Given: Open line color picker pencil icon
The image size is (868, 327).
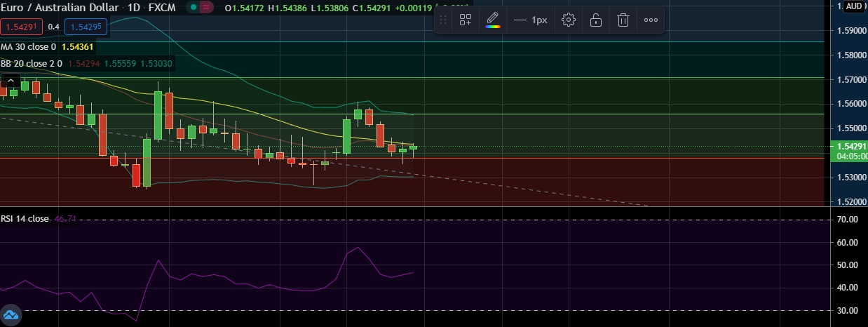Looking at the screenshot, I should [x=493, y=20].
